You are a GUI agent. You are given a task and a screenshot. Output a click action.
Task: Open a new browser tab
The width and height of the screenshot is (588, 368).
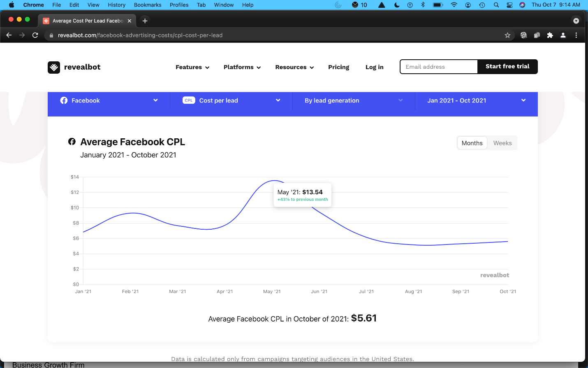[x=145, y=21]
